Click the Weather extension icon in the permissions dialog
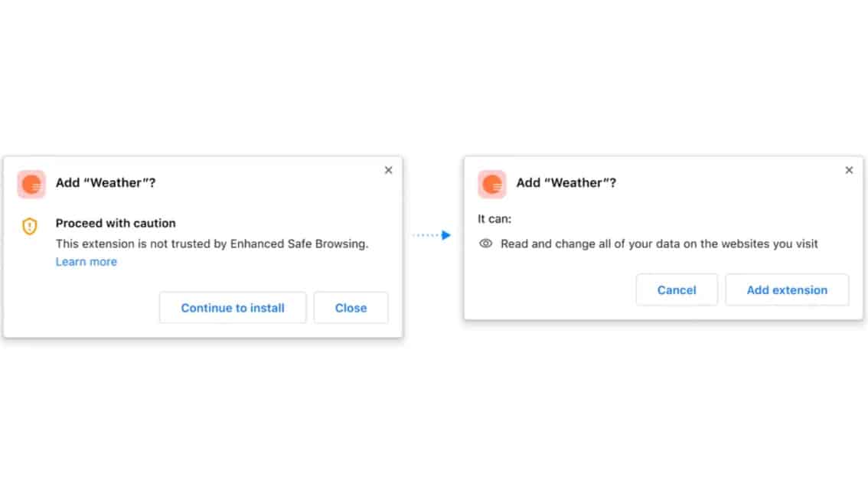This screenshot has height=484, width=868. click(x=492, y=184)
